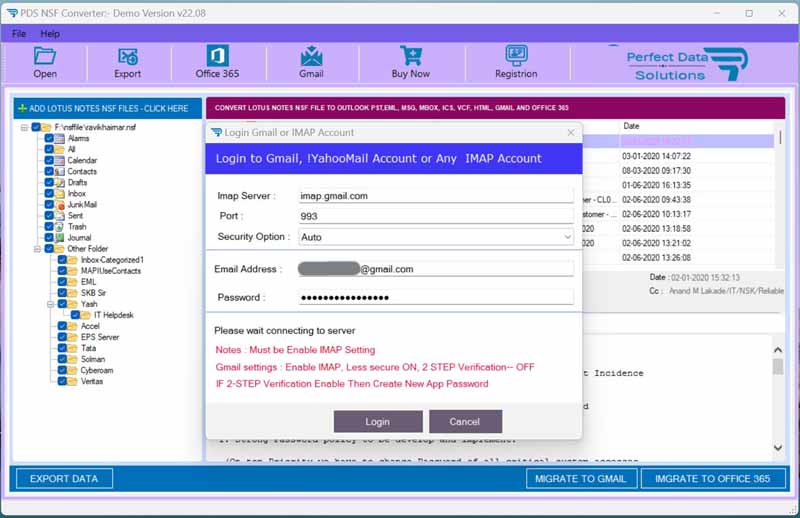Click the Calendar folder icon in tree
The width and height of the screenshot is (800, 518).
60,160
